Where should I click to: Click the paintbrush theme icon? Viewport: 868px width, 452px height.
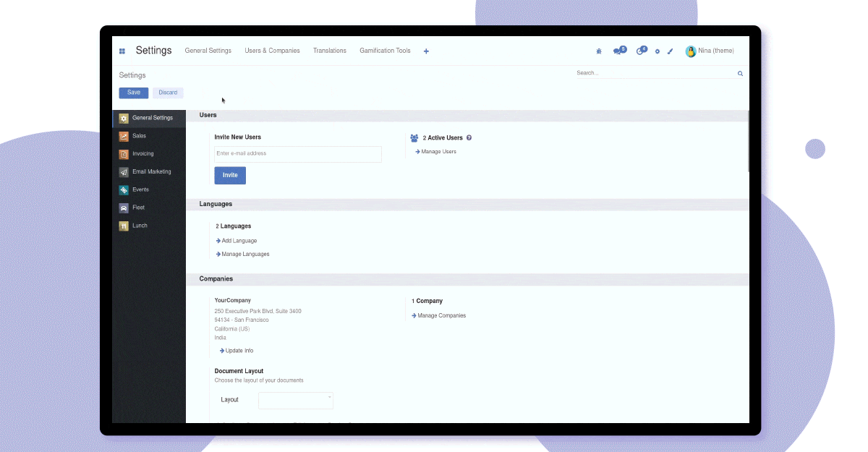[671, 51]
